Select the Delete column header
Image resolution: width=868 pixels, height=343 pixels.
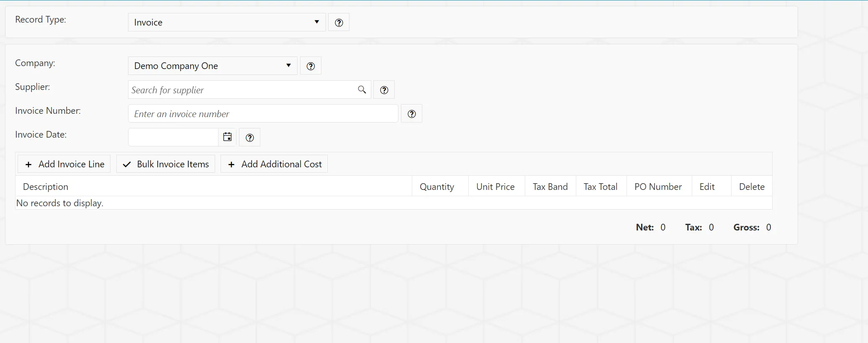click(x=752, y=187)
